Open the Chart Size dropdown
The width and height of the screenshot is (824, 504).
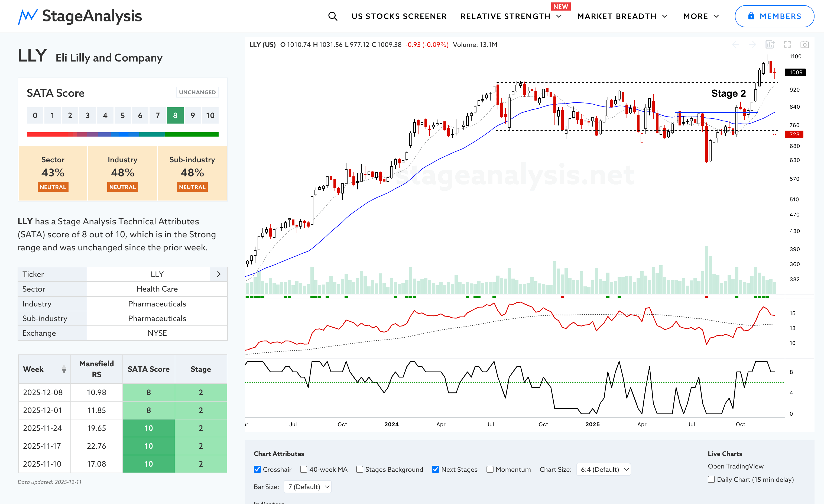[x=604, y=469]
